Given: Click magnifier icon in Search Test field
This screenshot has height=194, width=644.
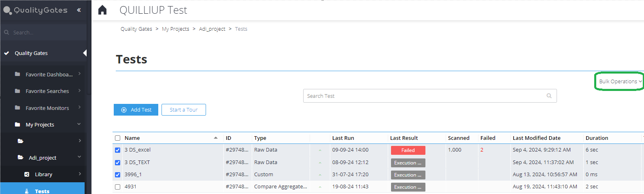Looking at the screenshot, I should coord(549,96).
